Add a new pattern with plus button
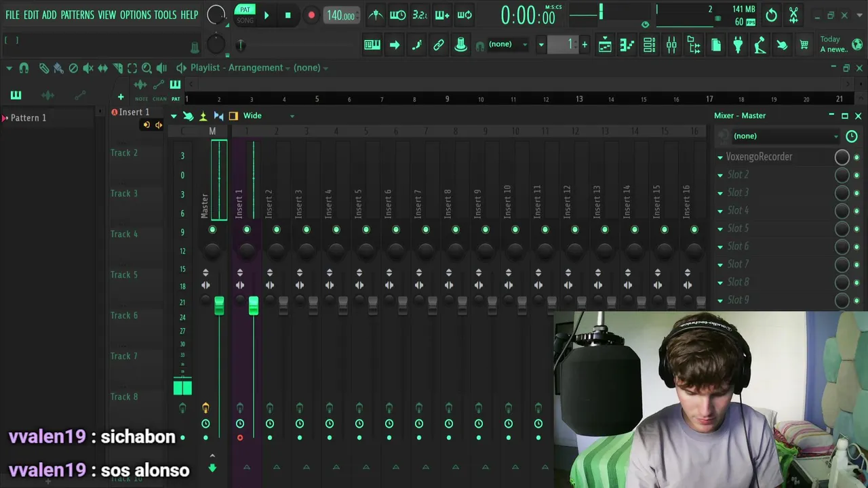The width and height of the screenshot is (868, 488). [x=585, y=45]
